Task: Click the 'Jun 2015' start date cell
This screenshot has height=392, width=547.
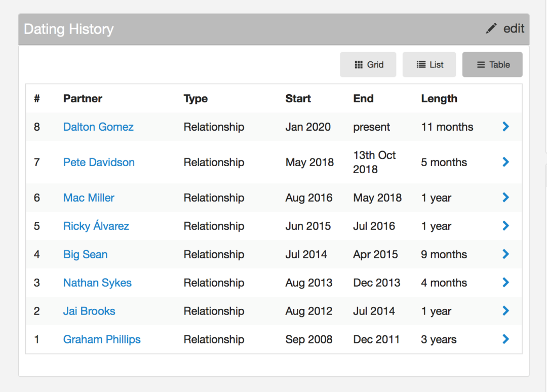Action: pyautogui.click(x=308, y=226)
